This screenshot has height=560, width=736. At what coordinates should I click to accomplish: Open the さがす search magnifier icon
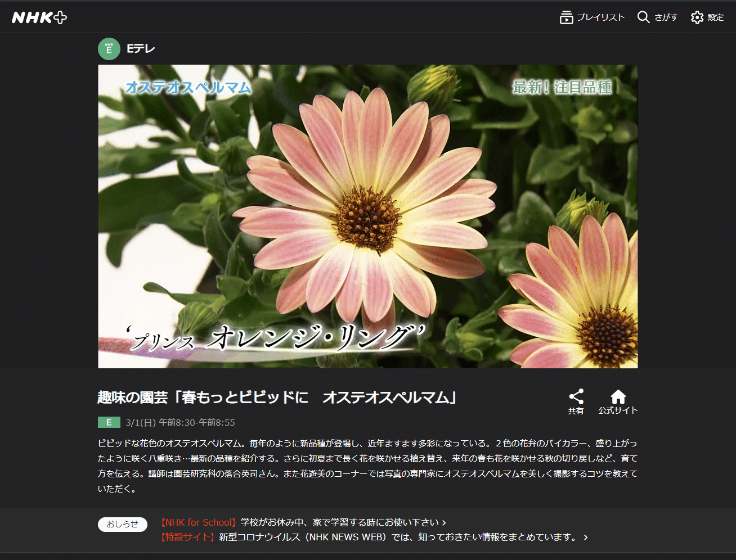643,17
